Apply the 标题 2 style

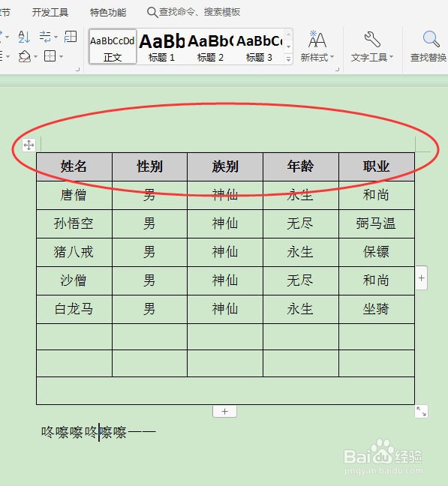click(x=210, y=46)
